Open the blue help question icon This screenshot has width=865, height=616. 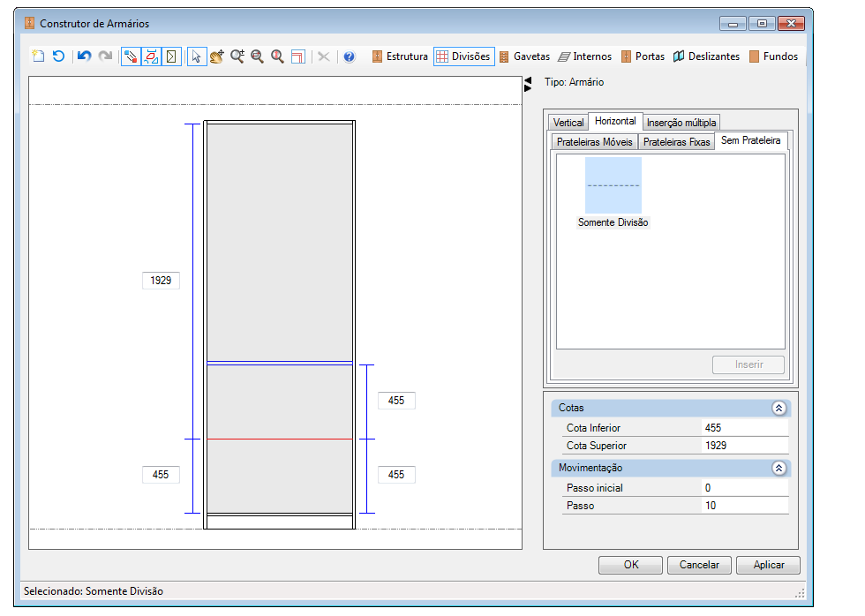[350, 56]
